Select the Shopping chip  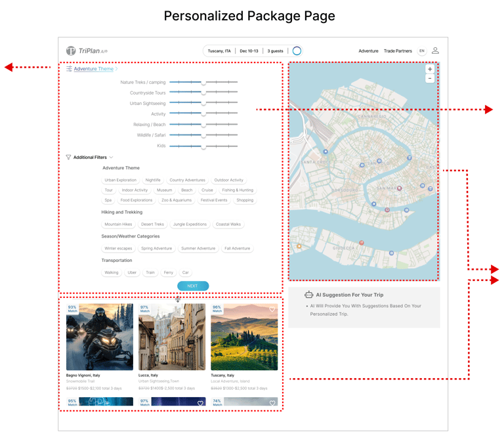245,200
